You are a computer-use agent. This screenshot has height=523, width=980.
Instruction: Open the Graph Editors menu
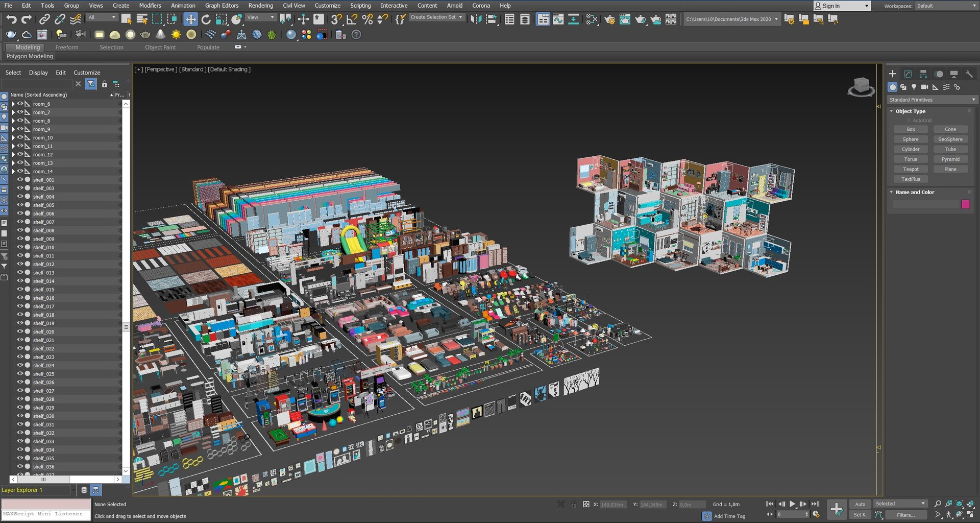pyautogui.click(x=222, y=6)
